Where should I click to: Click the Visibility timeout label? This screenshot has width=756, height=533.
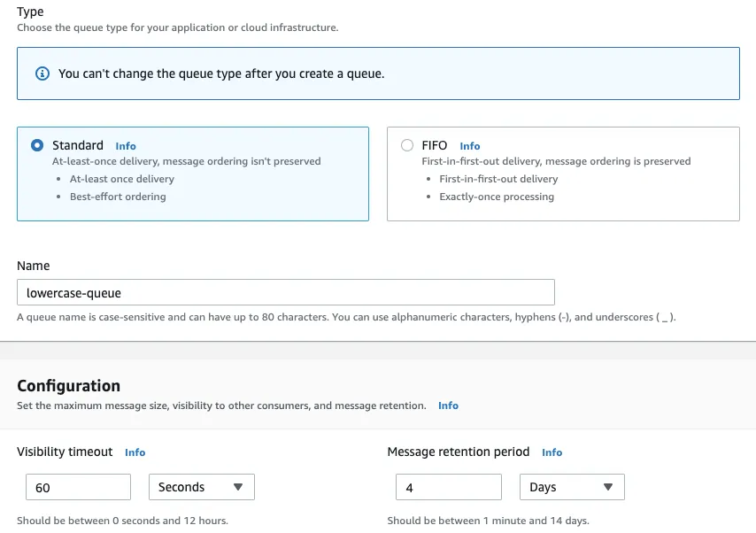[x=65, y=452]
